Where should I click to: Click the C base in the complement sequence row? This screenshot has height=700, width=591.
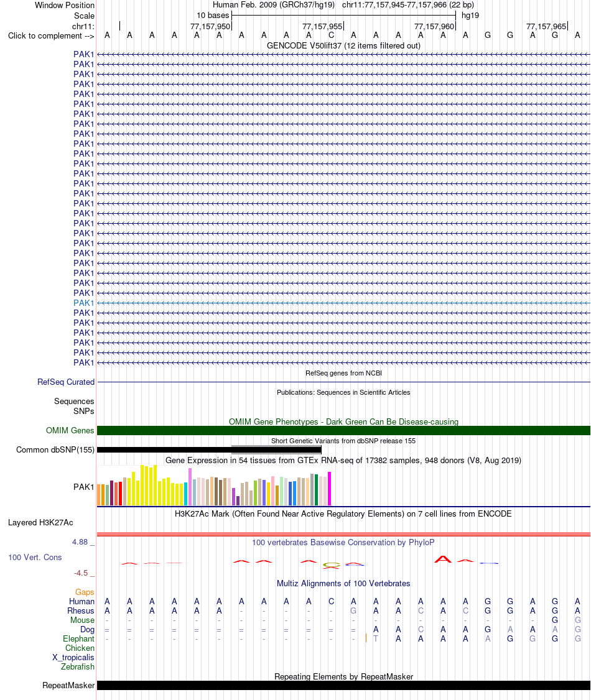tap(331, 35)
